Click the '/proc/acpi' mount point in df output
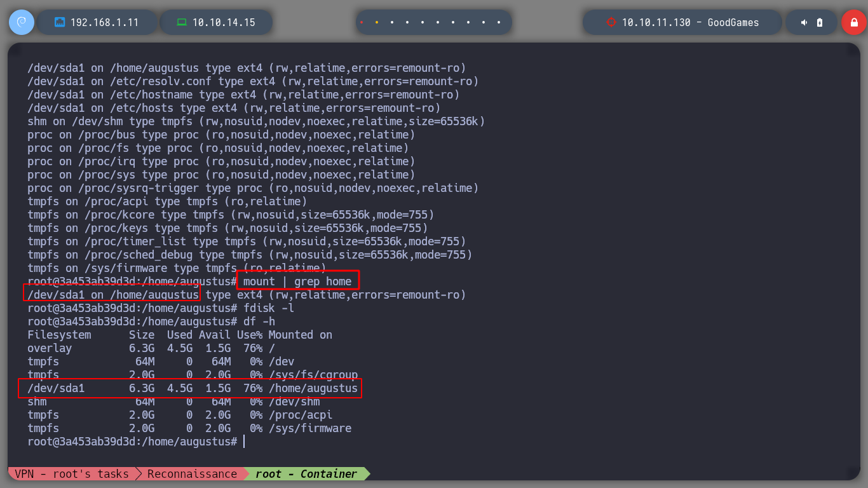The image size is (868, 488). coord(301,415)
